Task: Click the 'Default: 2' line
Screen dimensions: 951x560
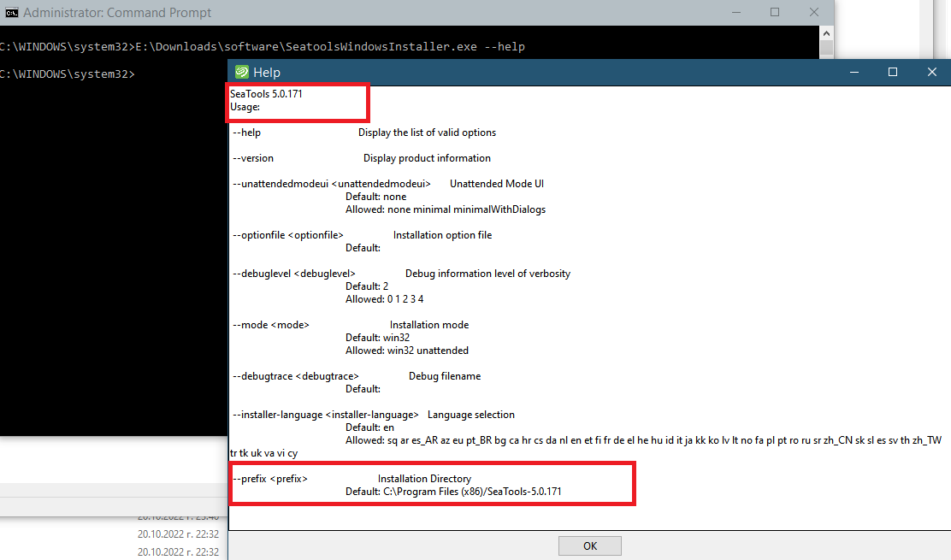Action: tap(367, 286)
